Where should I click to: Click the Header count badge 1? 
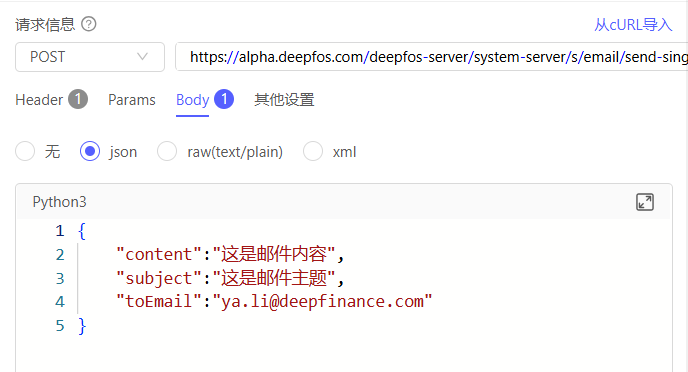tap(78, 99)
